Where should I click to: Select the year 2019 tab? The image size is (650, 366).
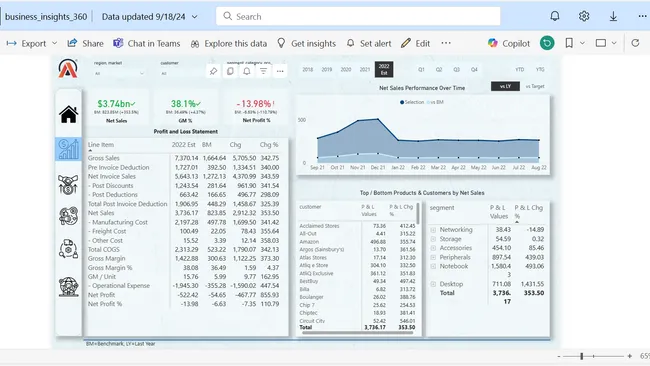click(327, 70)
